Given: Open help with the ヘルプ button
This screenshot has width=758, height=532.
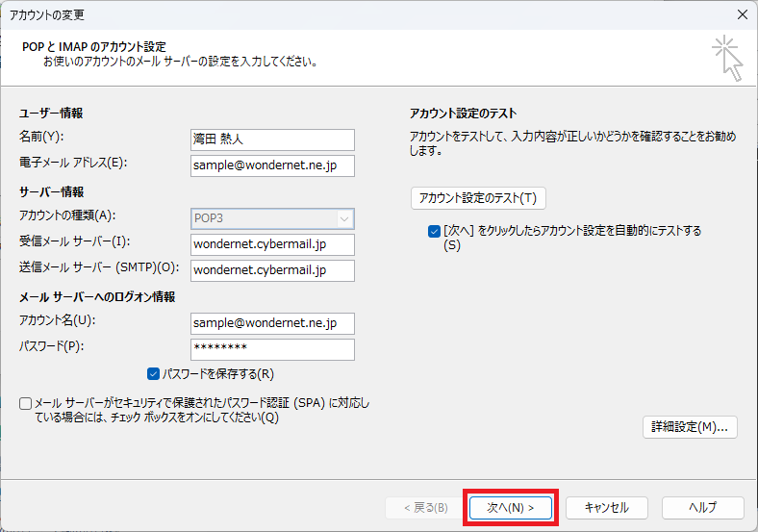Looking at the screenshot, I should tap(702, 508).
